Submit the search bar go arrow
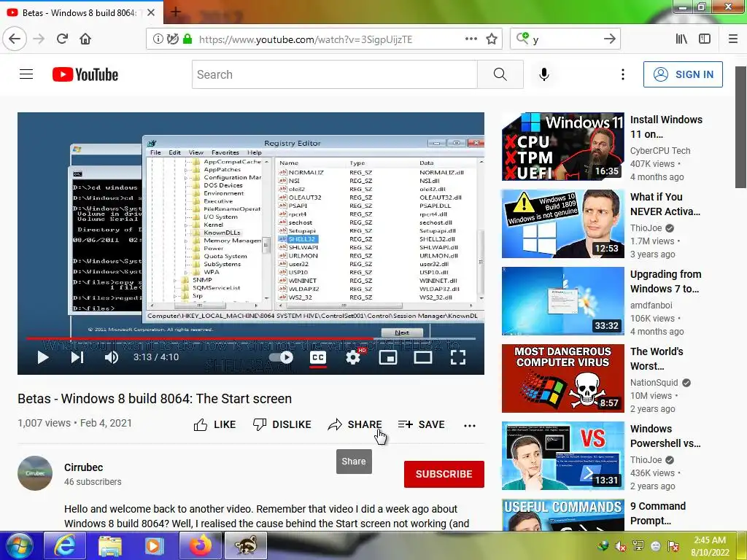 tap(610, 39)
